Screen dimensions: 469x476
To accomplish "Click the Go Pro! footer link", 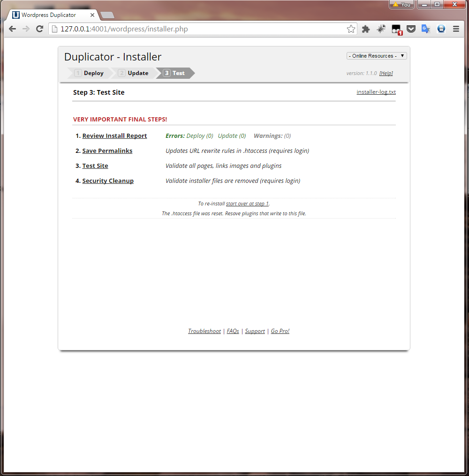I will [280, 331].
